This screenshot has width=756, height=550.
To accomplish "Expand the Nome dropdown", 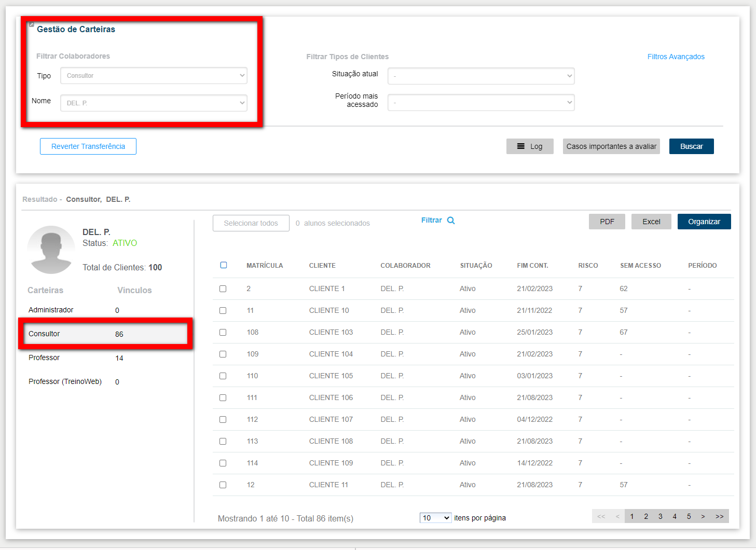I will (x=154, y=103).
